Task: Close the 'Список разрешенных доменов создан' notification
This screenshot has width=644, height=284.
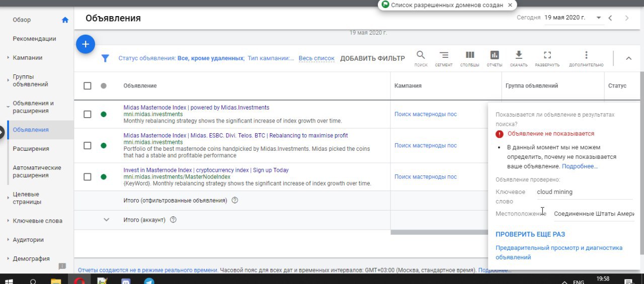Action: [510, 5]
